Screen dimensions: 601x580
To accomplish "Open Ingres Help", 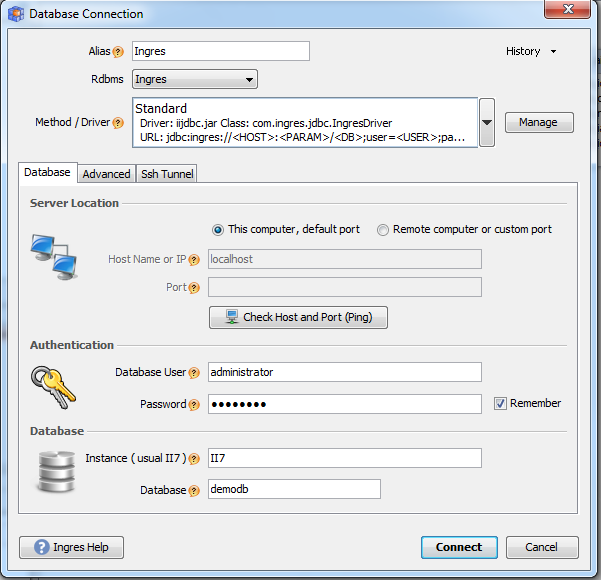I will [71, 547].
